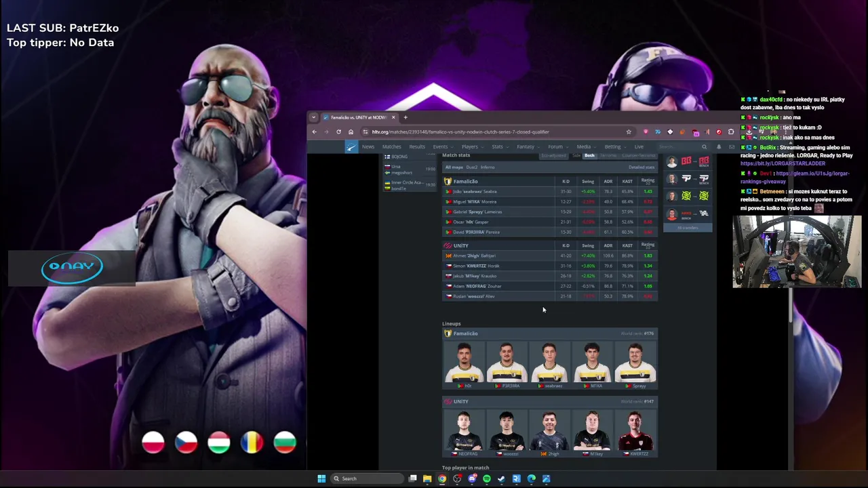
Task: Switch to Chrome on the taskbar
Action: [x=442, y=479]
